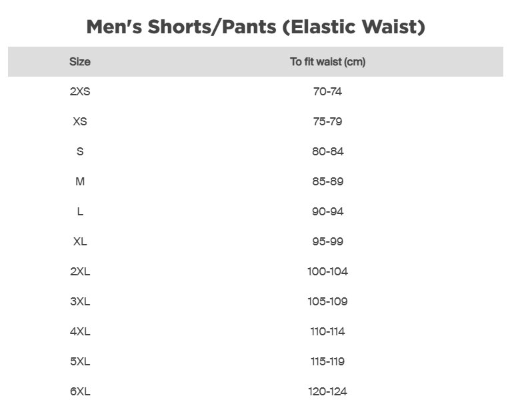This screenshot has height=420, width=512.
Task: Click the 90-94 waist measurement
Action: [327, 211]
